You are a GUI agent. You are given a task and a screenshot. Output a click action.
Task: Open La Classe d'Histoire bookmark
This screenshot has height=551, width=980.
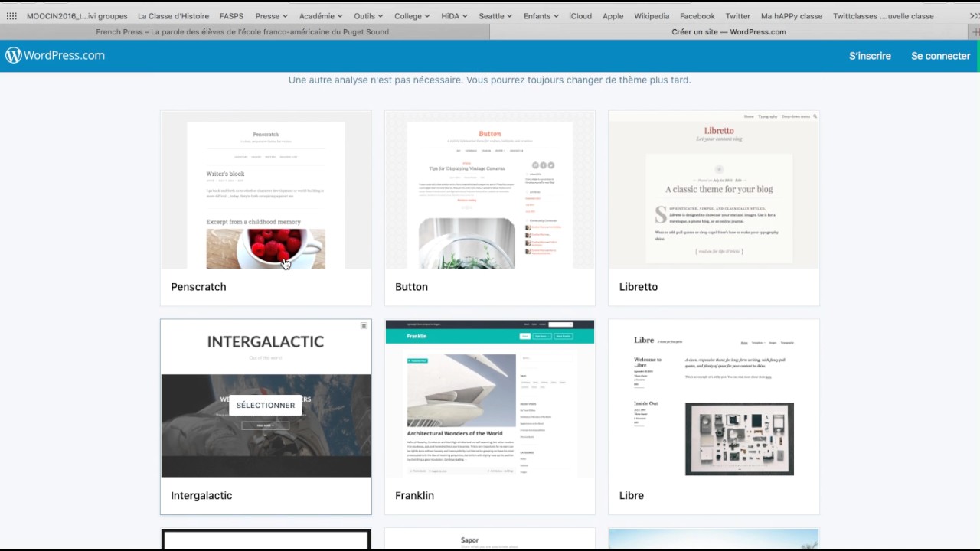click(x=173, y=16)
